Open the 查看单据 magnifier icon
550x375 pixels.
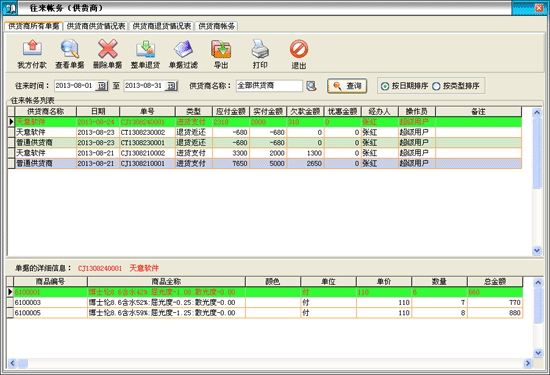coord(70,49)
